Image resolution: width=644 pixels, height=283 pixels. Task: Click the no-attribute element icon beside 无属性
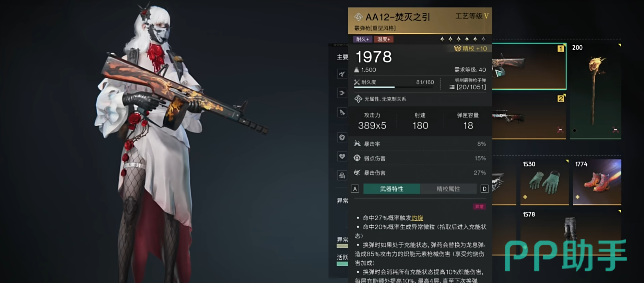(x=358, y=99)
